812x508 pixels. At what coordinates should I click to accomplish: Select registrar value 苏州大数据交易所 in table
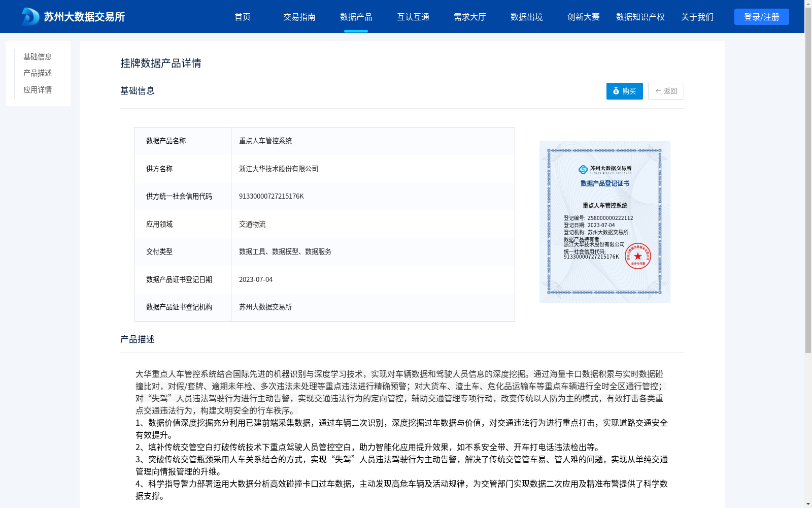click(265, 307)
